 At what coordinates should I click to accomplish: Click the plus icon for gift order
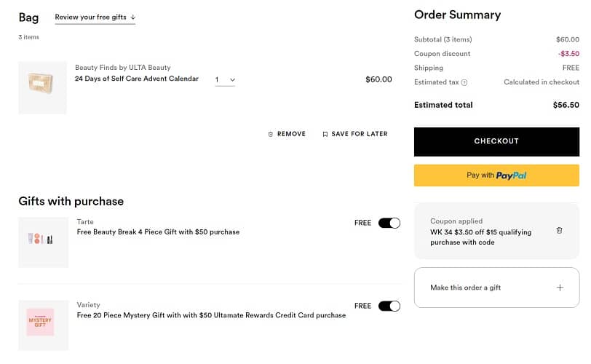[x=560, y=288]
